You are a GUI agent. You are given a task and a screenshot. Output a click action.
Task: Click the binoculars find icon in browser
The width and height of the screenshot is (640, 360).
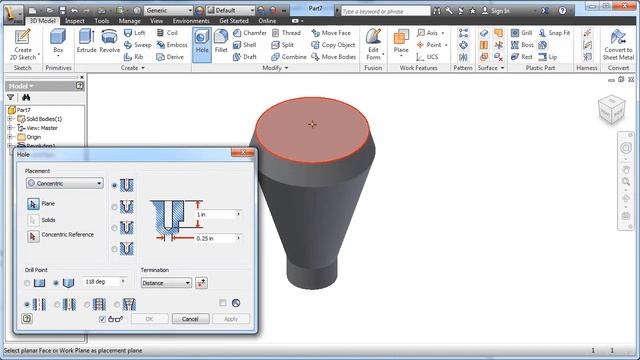26,97
